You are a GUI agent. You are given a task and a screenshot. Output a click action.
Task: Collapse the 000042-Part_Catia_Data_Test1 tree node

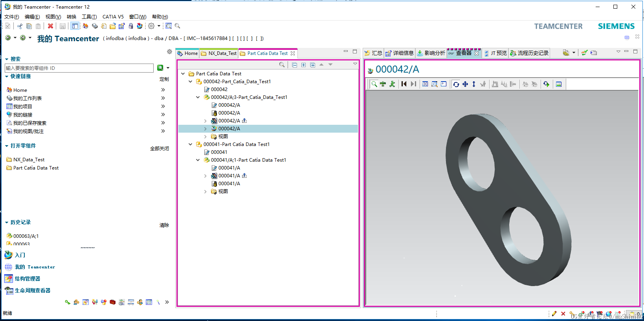coord(191,82)
